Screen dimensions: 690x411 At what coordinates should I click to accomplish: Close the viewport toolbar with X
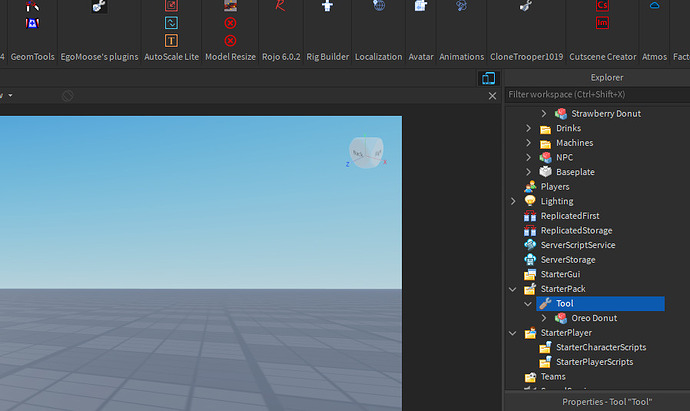click(x=492, y=96)
